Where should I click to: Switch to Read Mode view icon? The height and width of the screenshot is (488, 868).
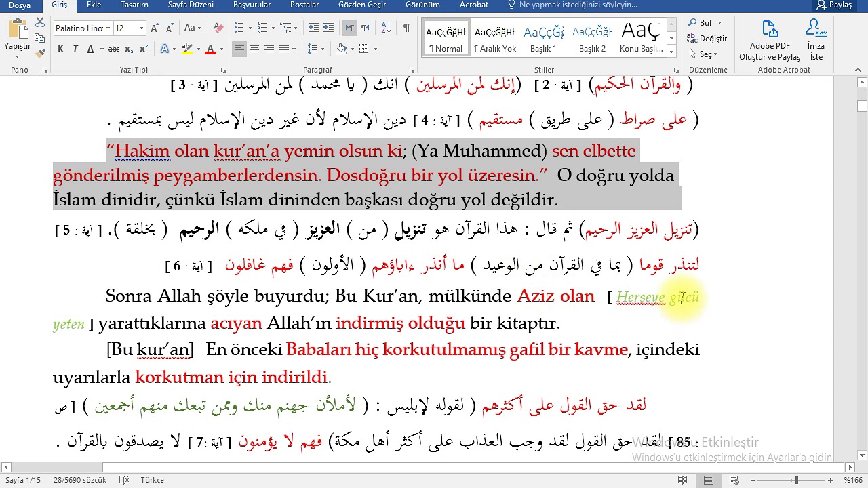point(683,480)
